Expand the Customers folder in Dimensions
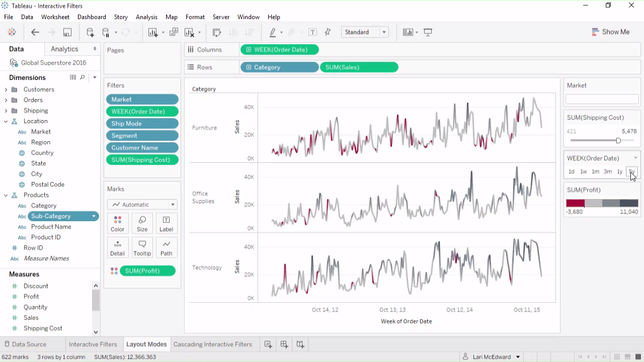The height and width of the screenshot is (362, 644). (x=6, y=89)
